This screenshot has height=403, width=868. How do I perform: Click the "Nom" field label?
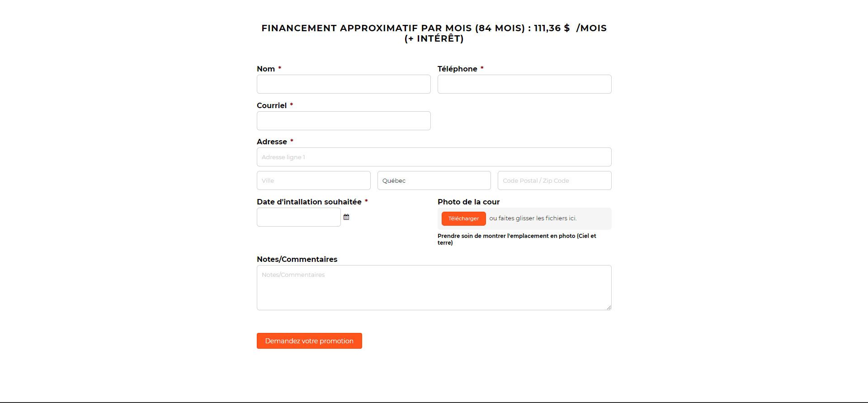point(266,69)
